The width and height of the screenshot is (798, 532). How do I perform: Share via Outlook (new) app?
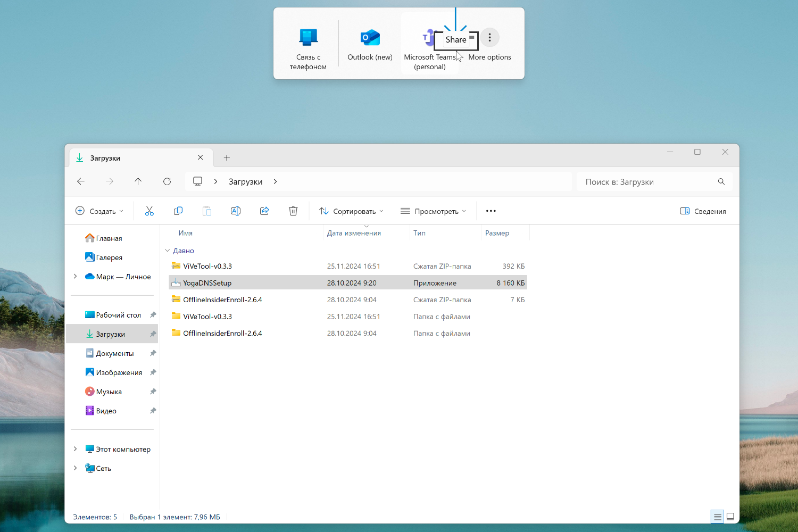[x=370, y=45]
